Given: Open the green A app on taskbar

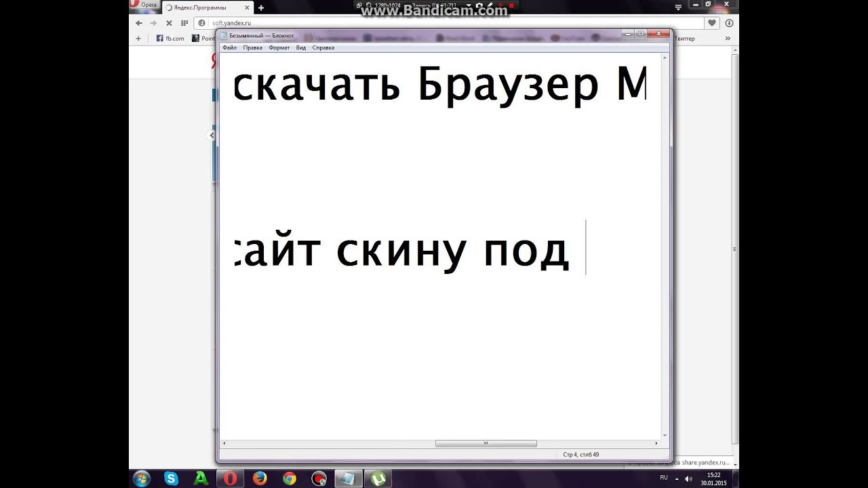Looking at the screenshot, I should pos(201,479).
